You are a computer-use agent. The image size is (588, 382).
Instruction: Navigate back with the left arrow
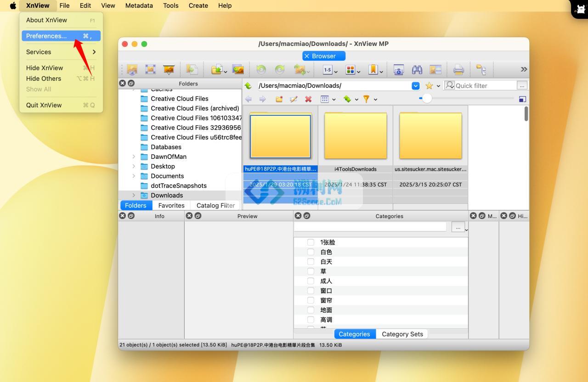[249, 99]
